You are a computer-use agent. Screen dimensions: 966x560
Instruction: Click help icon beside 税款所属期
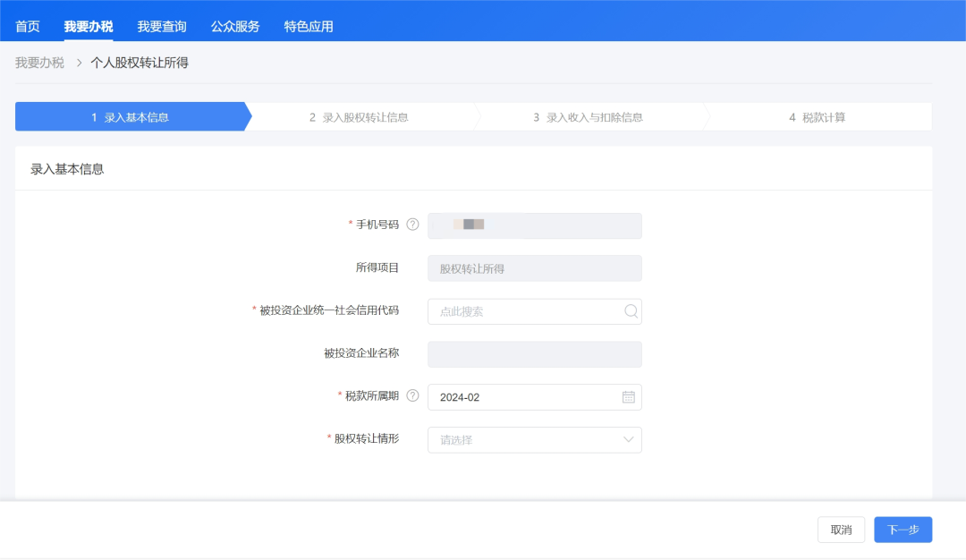coord(412,395)
